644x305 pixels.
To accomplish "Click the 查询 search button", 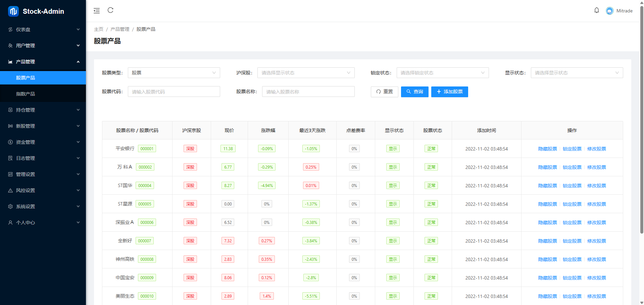I will coord(414,92).
